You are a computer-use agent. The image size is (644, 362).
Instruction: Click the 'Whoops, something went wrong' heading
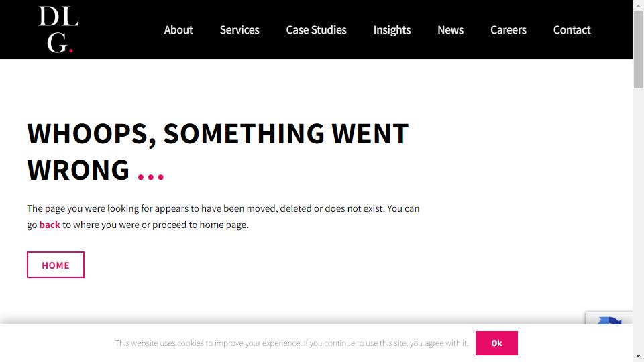(217, 152)
